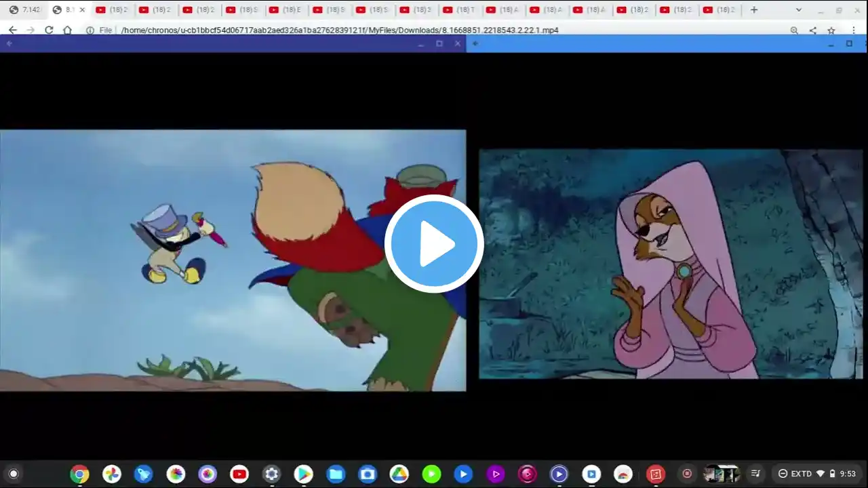Switch to the first tab labeled 7.142
Viewport: 868px width, 488px height.
[x=25, y=9]
